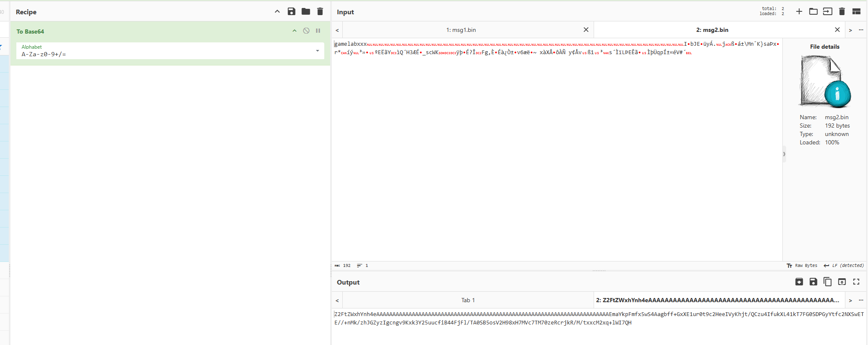
Task: Go to the previous input tab
Action: [x=337, y=30]
